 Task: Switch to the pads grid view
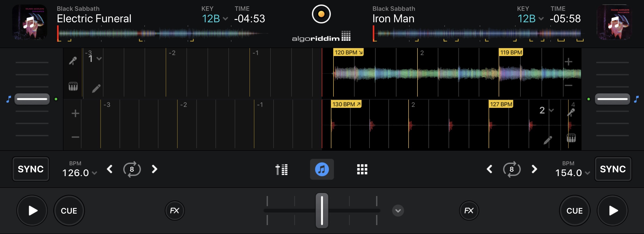tap(362, 169)
